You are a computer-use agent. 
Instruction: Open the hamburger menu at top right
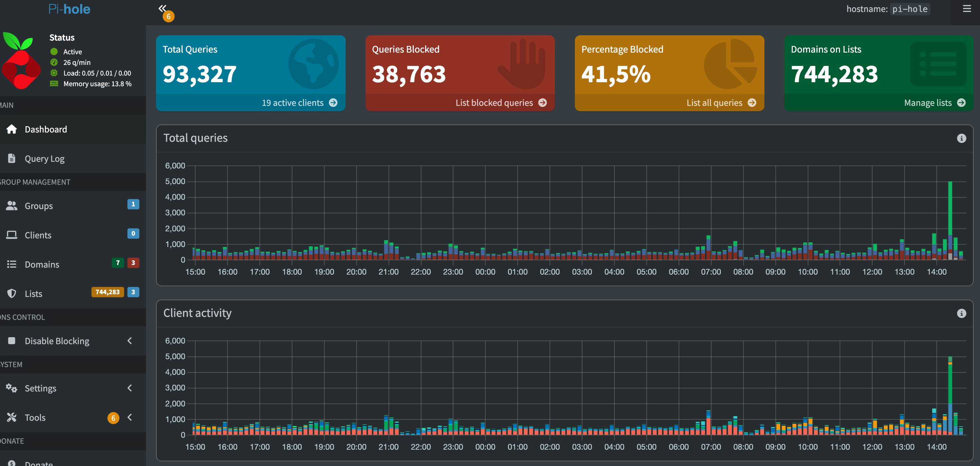(x=967, y=8)
